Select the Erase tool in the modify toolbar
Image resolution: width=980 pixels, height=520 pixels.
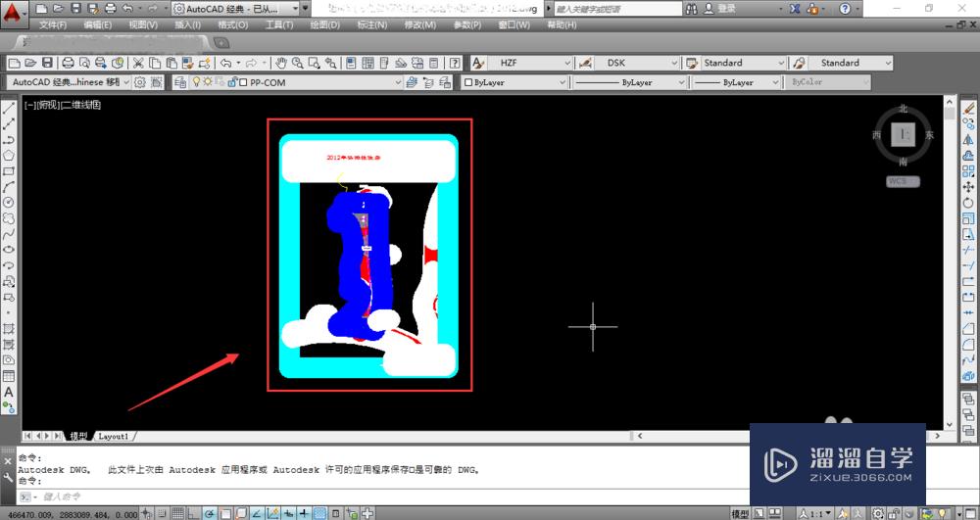coord(969,108)
